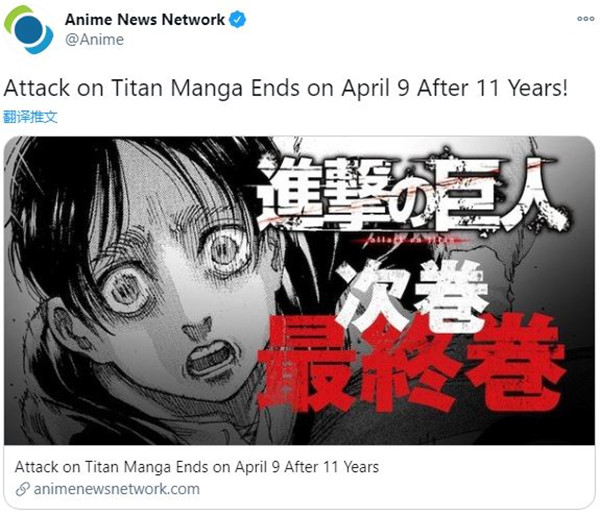The height and width of the screenshot is (514, 600).
Task: Click the translate tweet link
Action: pos(30,117)
